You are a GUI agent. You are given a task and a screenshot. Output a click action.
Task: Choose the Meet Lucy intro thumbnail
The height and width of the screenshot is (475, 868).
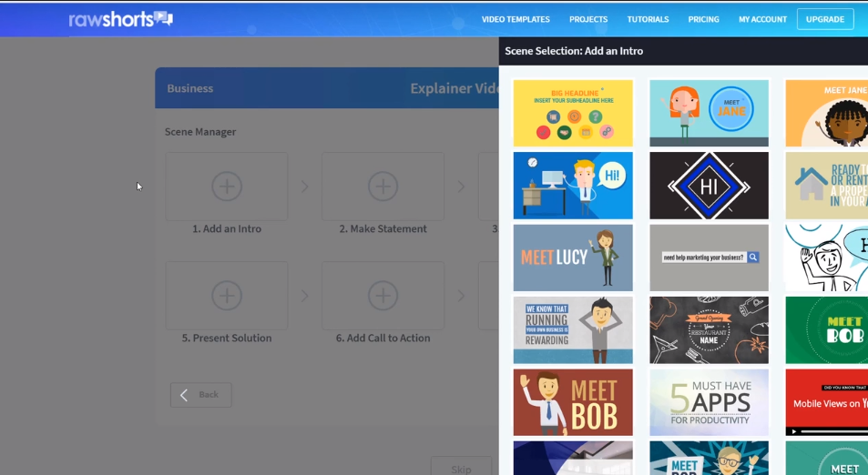pyautogui.click(x=573, y=258)
